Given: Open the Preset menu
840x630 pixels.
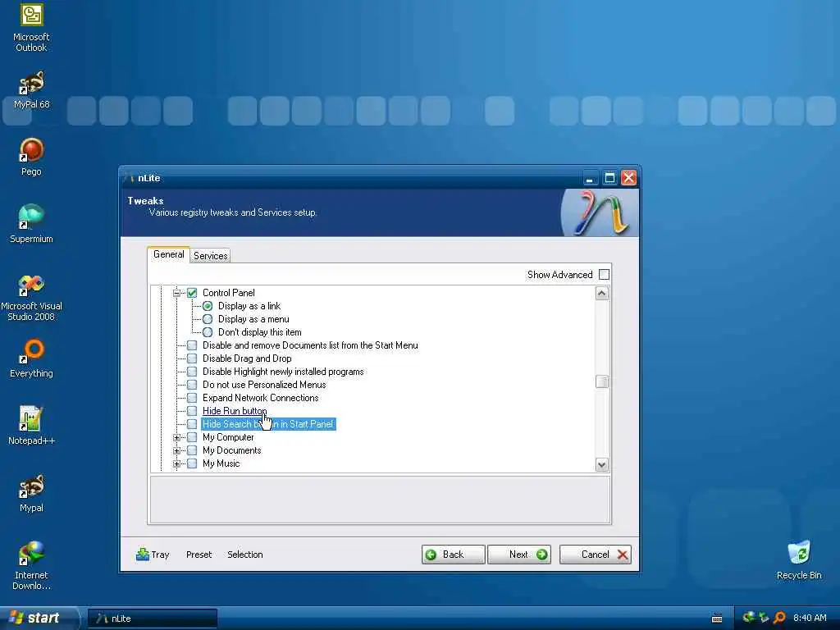Looking at the screenshot, I should tap(199, 555).
